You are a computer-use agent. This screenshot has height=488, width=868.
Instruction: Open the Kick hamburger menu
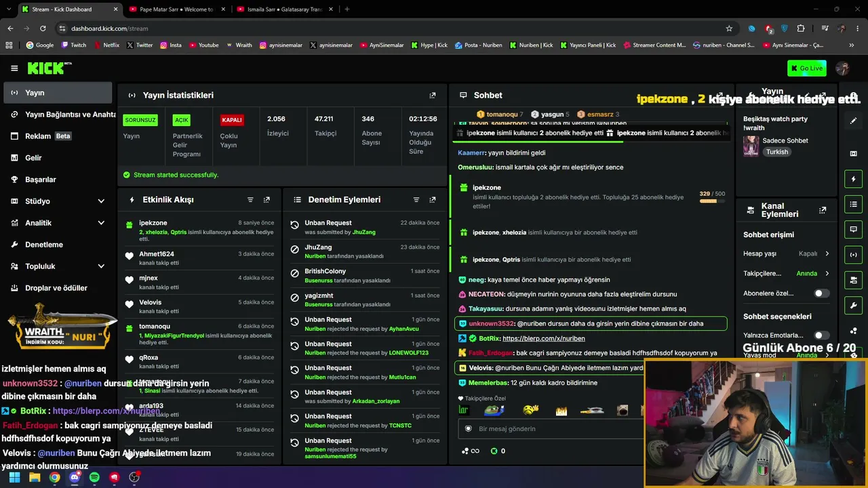pyautogui.click(x=14, y=68)
